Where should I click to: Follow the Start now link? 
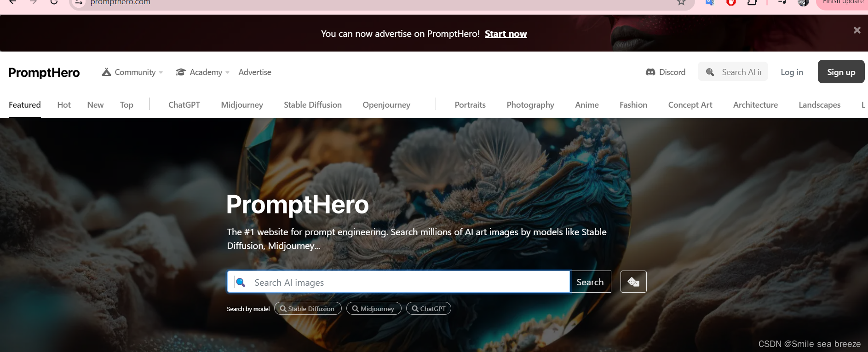coord(506,34)
